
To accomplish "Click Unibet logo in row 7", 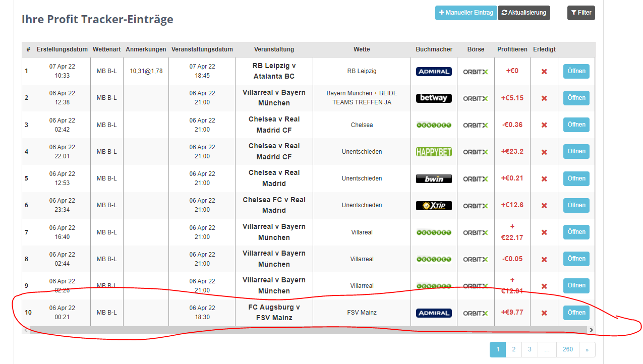I will (434, 232).
